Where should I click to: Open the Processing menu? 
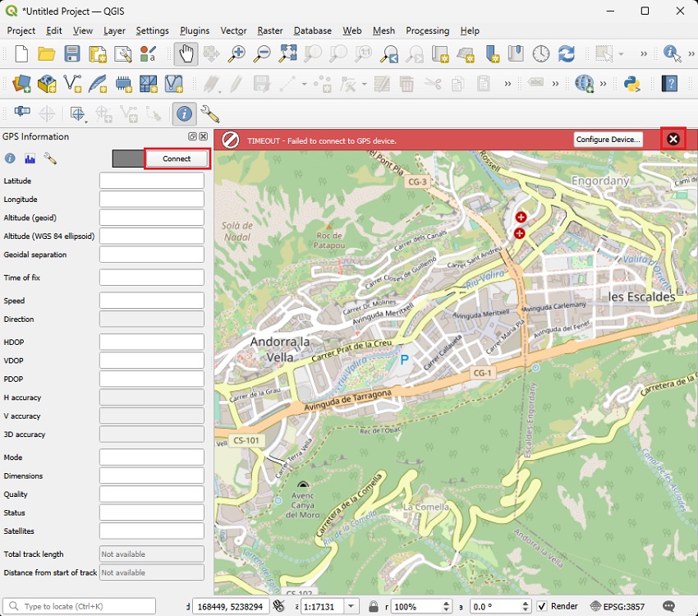[x=427, y=30]
